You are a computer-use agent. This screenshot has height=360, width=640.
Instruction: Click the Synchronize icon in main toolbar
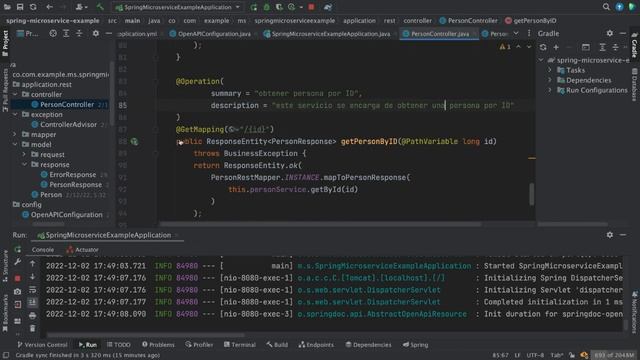(33, 7)
